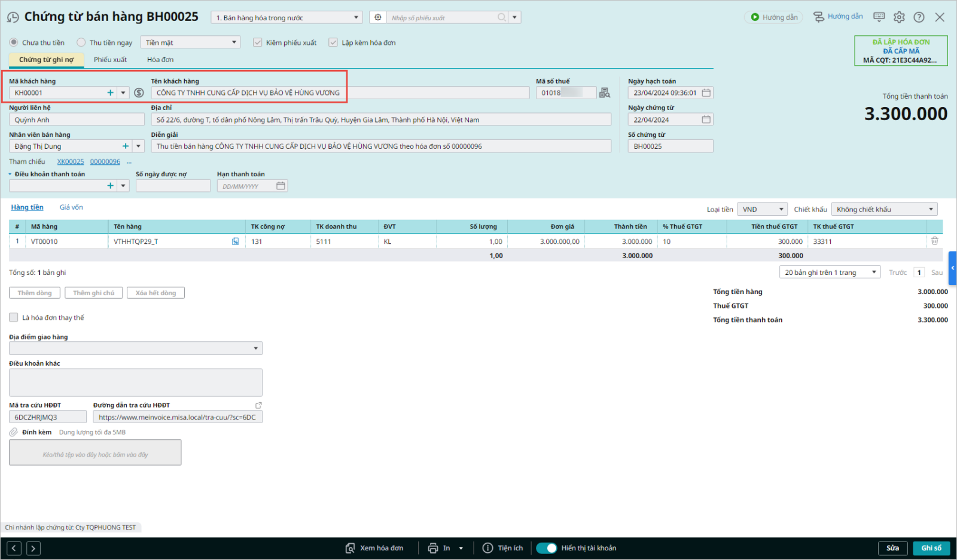This screenshot has height=560, width=957.
Task: Switch to the Giá vốn tab
Action: (71, 207)
